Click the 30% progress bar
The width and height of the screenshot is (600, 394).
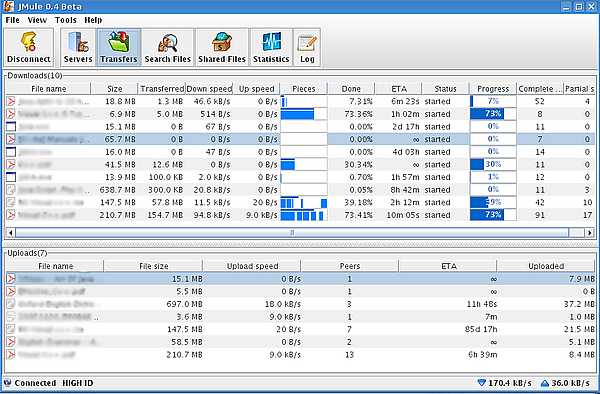(x=493, y=164)
